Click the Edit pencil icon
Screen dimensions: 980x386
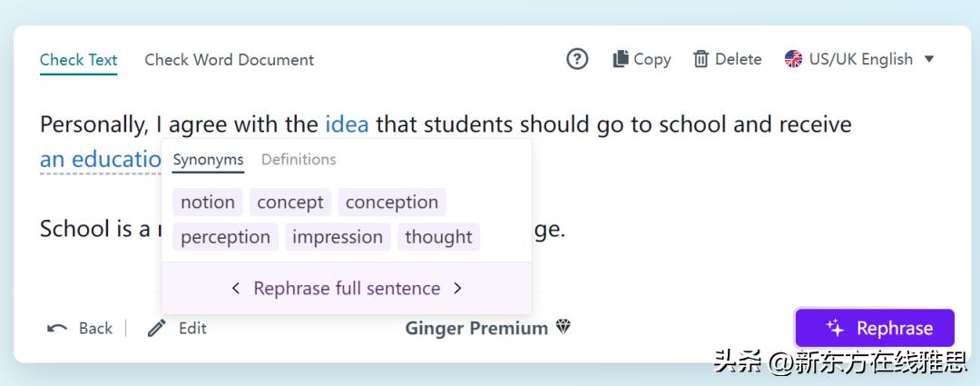pos(157,328)
